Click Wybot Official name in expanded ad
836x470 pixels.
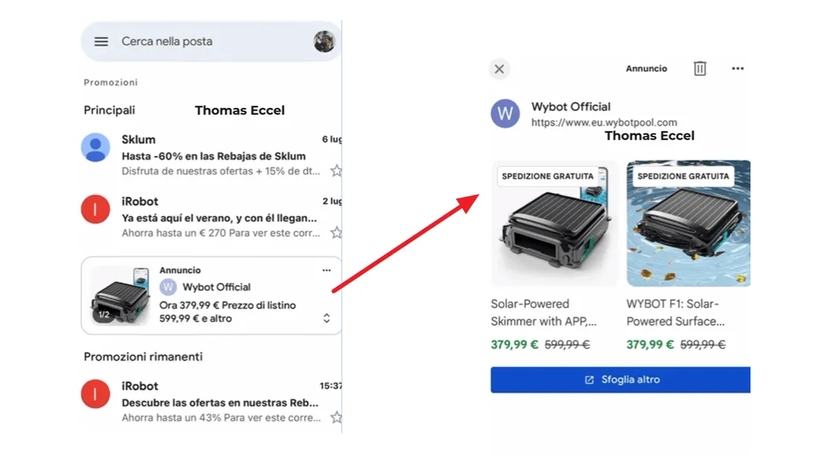coord(571,107)
